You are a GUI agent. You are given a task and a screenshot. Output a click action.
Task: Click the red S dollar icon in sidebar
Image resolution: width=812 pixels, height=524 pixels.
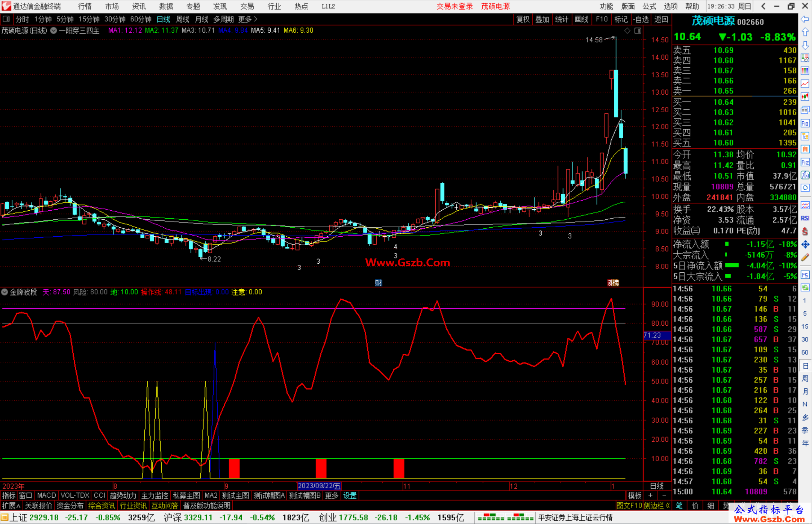click(x=805, y=231)
